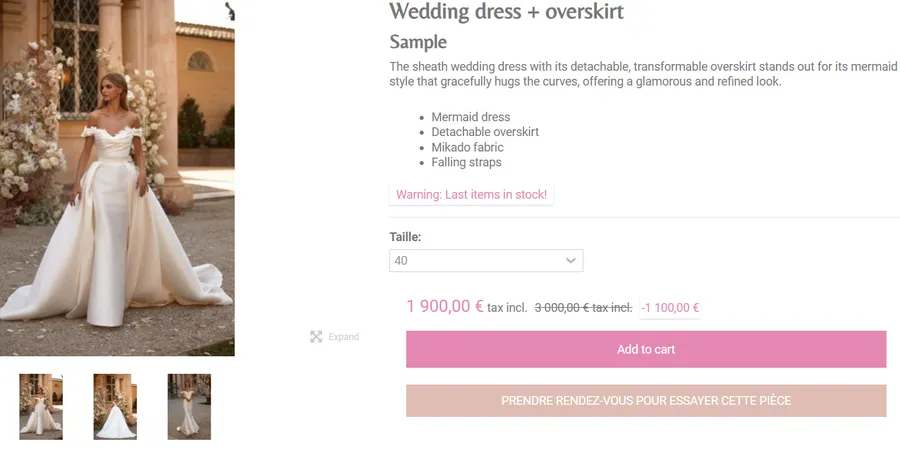
Task: Click the expand image icon
Action: click(316, 337)
